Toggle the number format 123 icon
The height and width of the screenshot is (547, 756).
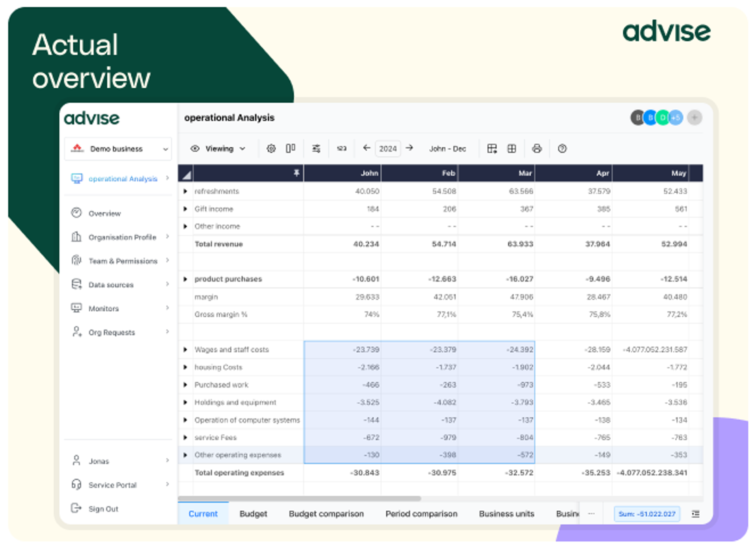click(341, 149)
